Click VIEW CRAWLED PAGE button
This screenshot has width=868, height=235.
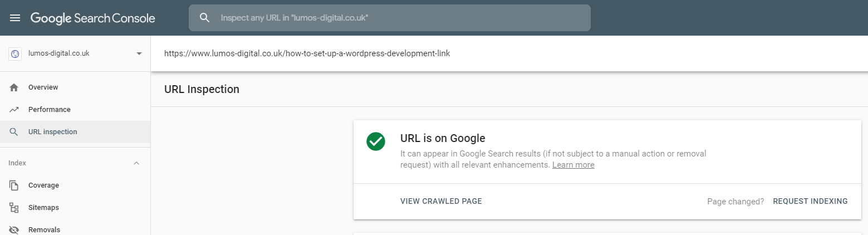click(x=441, y=201)
